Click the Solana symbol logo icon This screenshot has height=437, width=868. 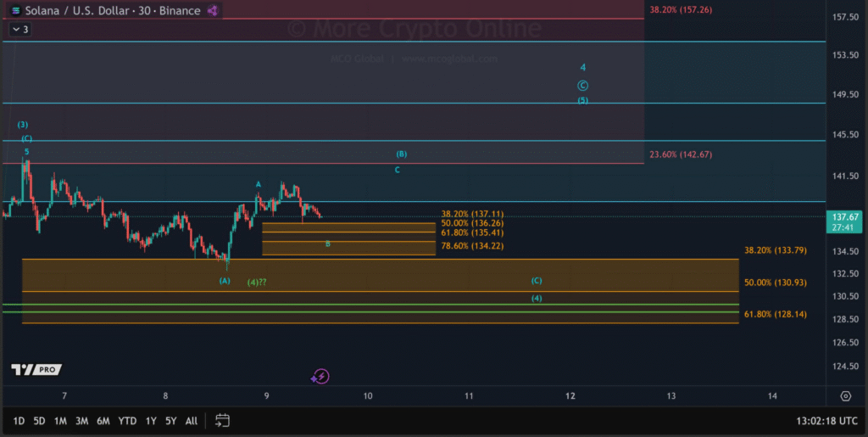[16, 10]
